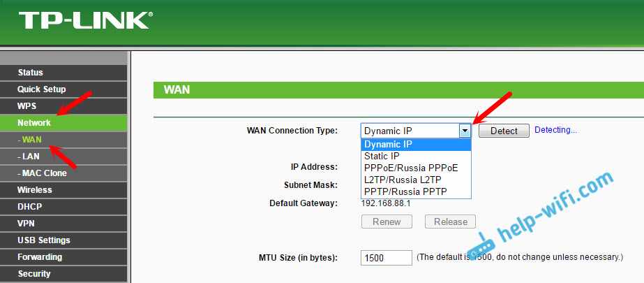Viewport: 644px width, 283px height.
Task: Click the Default Gateway label
Action: click(x=304, y=203)
